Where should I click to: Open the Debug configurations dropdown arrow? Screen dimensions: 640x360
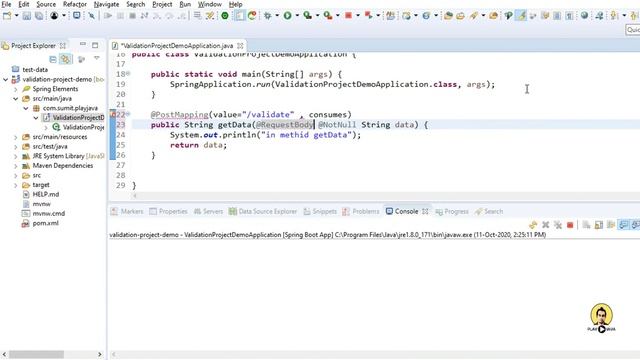pos(277,16)
